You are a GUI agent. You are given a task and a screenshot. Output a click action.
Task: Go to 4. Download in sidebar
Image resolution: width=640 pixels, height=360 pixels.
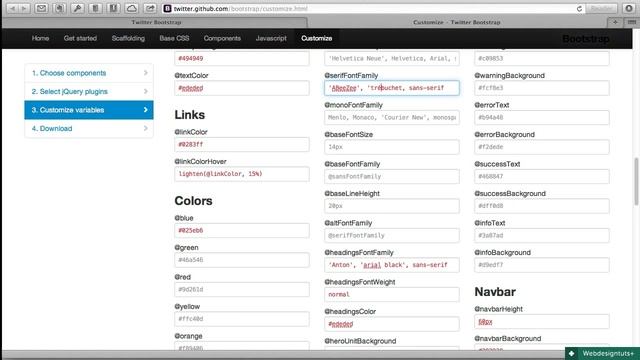[89, 128]
